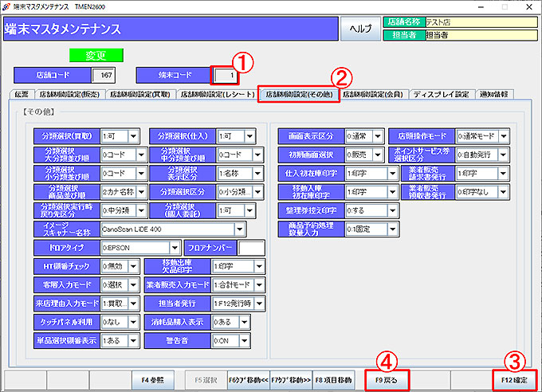
Task: Expand 消耗品購入表示 dropdown
Action: [x=244, y=322]
